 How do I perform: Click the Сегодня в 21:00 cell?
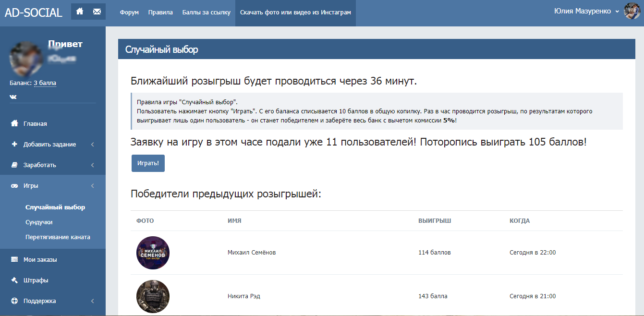coord(533,296)
